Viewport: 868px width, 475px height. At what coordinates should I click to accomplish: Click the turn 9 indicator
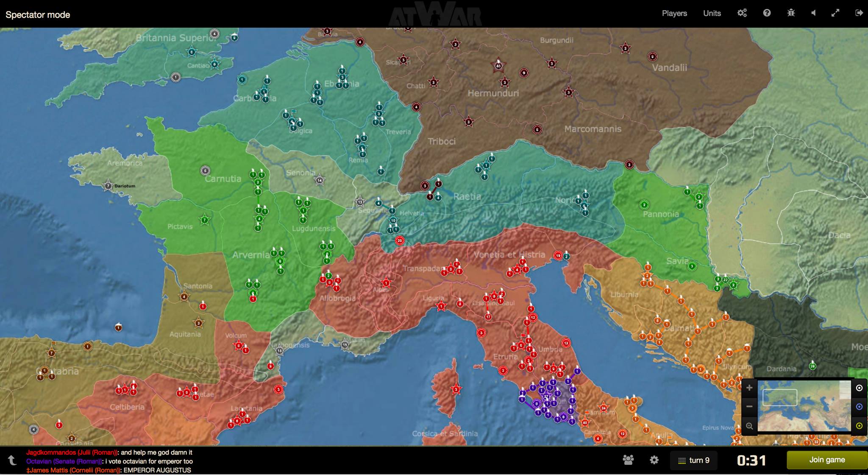coord(694,460)
